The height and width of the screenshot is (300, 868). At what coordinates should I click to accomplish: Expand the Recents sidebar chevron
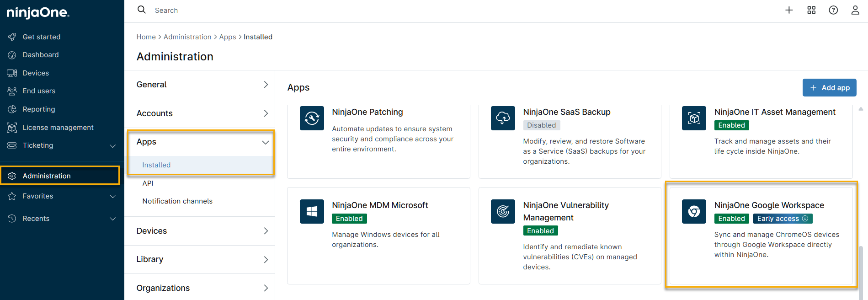[x=112, y=219]
